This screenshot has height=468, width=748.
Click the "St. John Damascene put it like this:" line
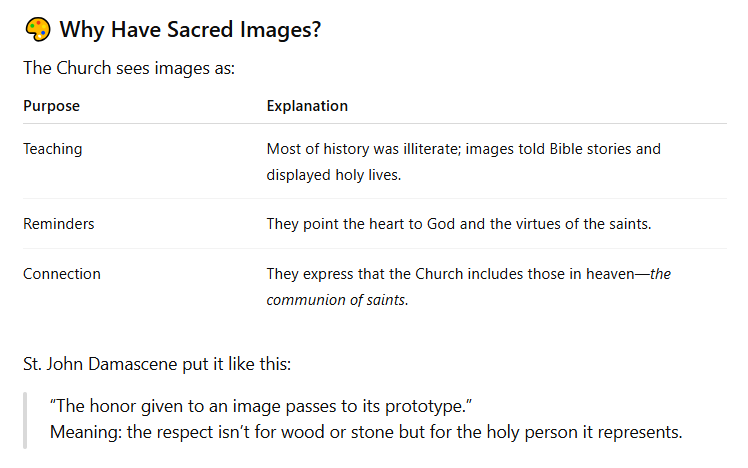[x=157, y=363]
